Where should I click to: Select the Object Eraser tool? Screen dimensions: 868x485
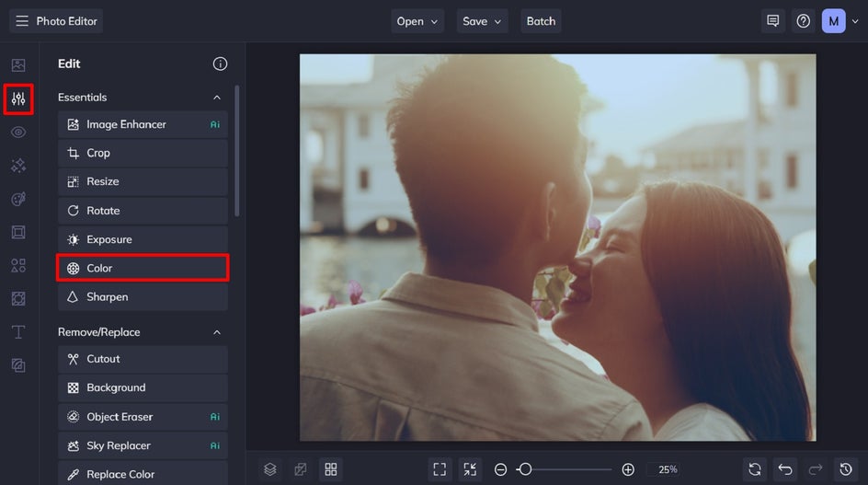click(x=143, y=417)
